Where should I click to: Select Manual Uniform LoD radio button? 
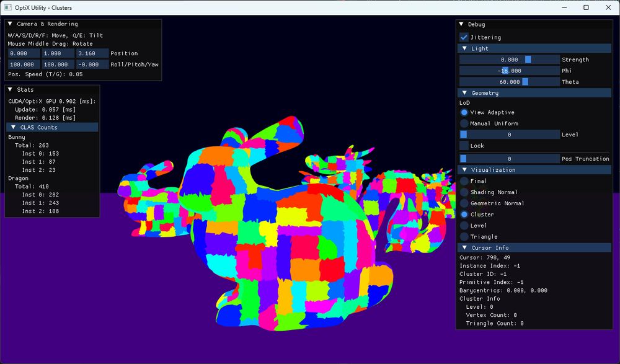pos(464,123)
